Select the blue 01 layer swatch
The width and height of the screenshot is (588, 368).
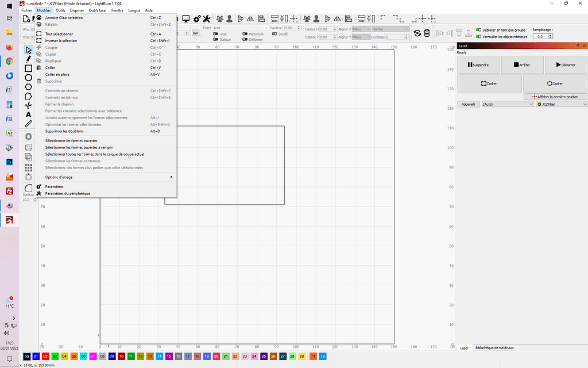point(36,356)
